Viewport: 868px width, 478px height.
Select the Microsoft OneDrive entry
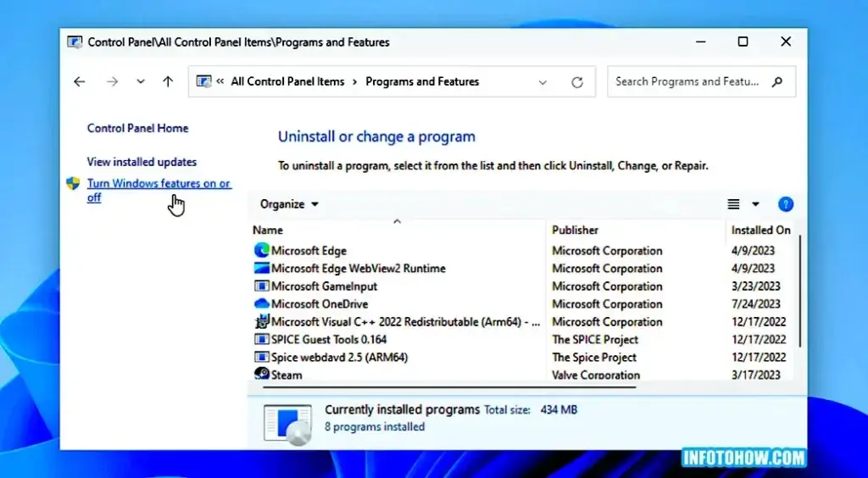coord(320,303)
